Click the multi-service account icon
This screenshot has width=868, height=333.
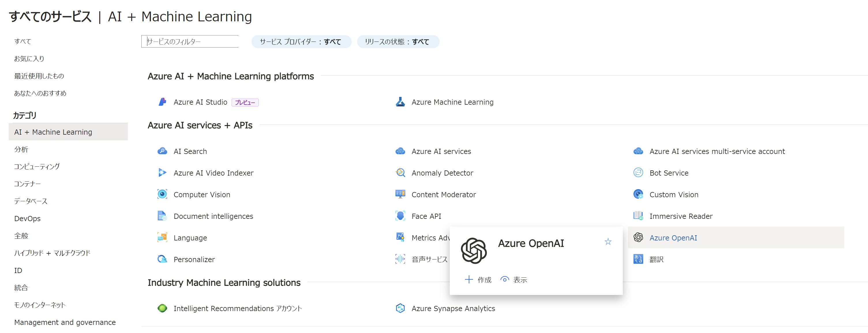click(638, 151)
